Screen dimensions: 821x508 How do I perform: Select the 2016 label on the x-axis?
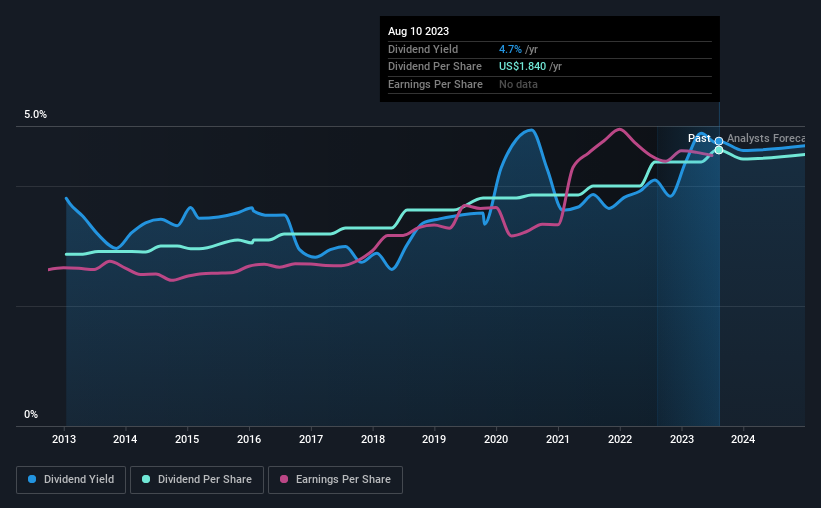coord(249,439)
